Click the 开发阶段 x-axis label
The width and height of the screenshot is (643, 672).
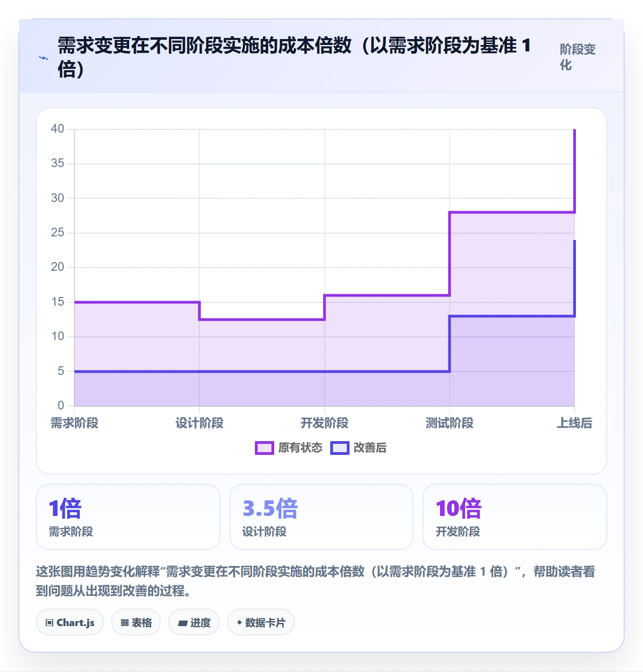tap(324, 423)
